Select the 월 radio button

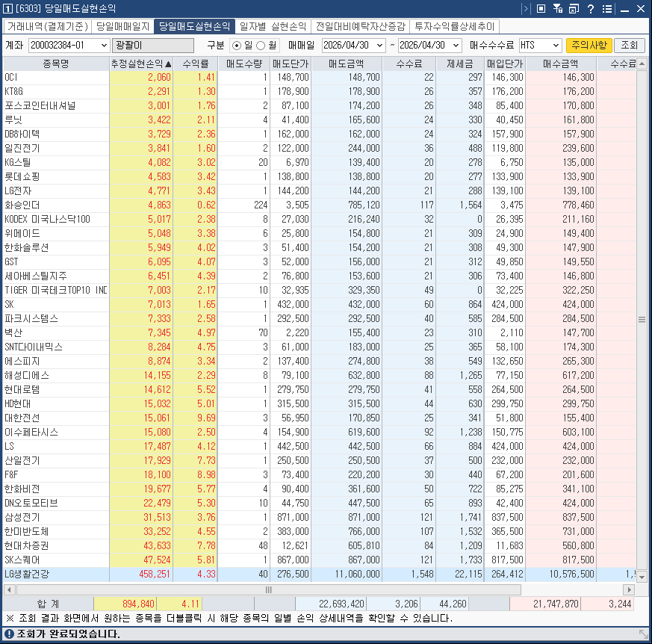[x=261, y=46]
